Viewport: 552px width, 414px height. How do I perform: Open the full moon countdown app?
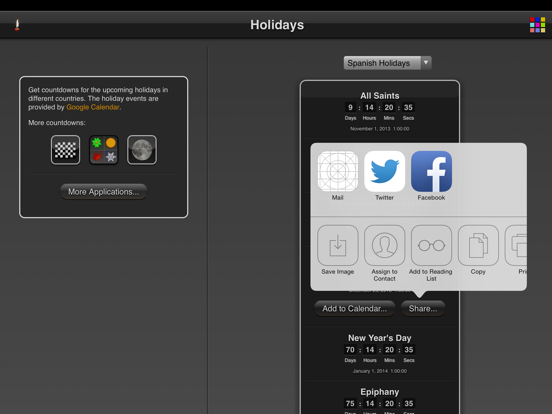[x=142, y=150]
